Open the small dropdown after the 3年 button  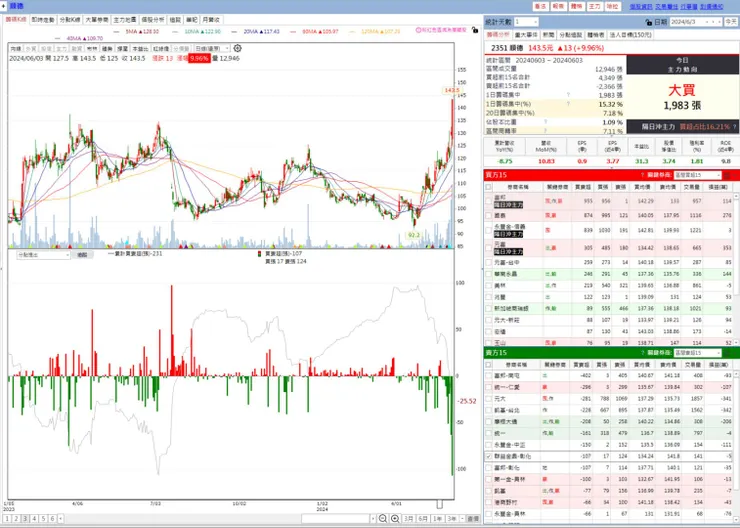(x=462, y=519)
